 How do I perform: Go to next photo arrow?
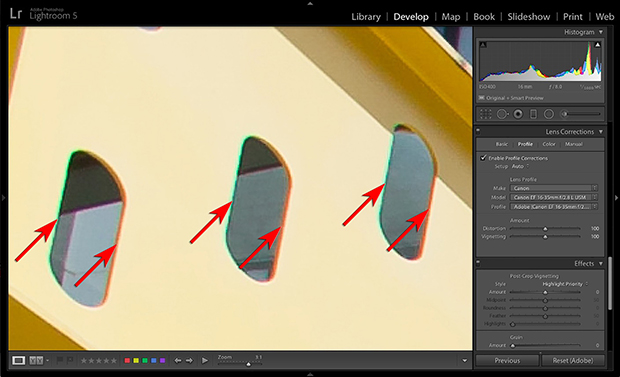(x=189, y=361)
